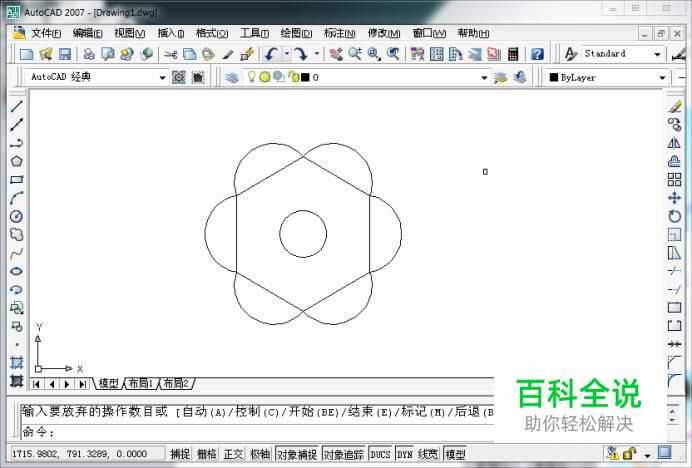This screenshot has width=692, height=468.
Task: Click the Move modify tool
Action: pos(674,198)
